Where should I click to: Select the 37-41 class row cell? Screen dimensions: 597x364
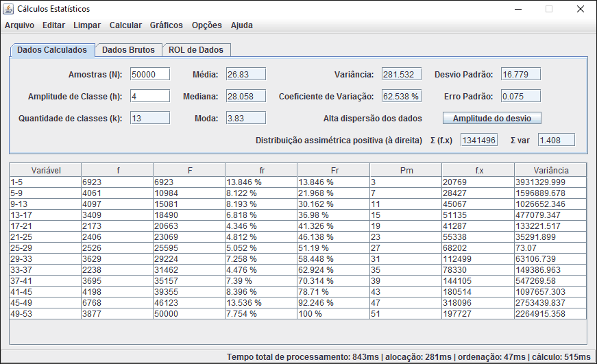click(45, 280)
